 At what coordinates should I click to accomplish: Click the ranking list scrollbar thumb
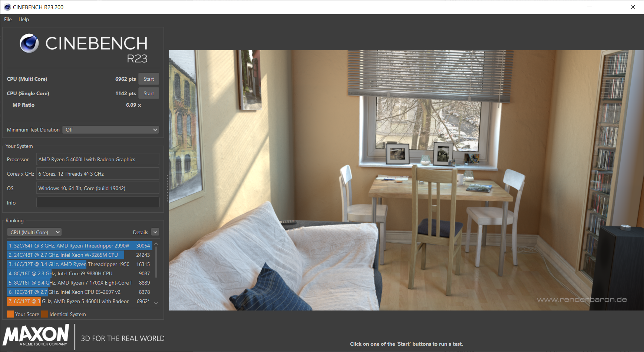click(156, 262)
